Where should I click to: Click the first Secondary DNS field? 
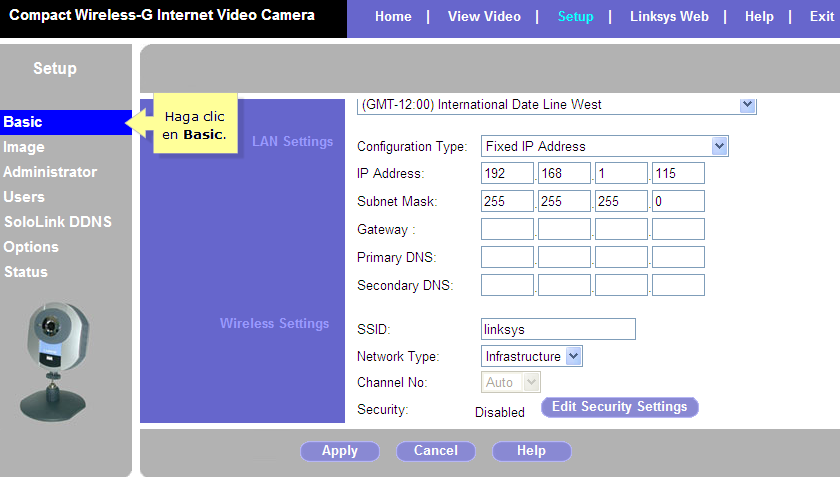coord(507,285)
